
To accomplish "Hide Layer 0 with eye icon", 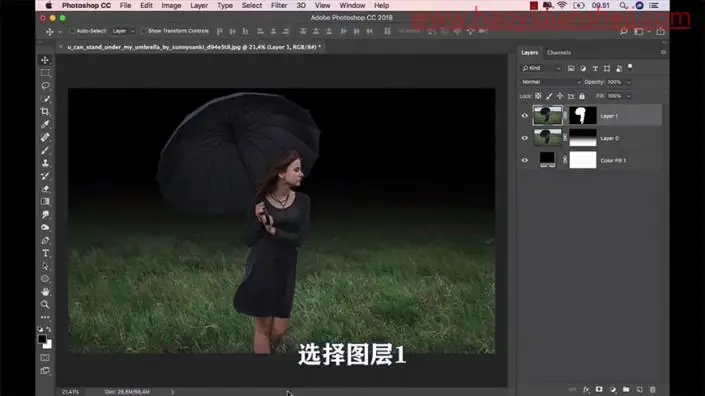I will (525, 138).
